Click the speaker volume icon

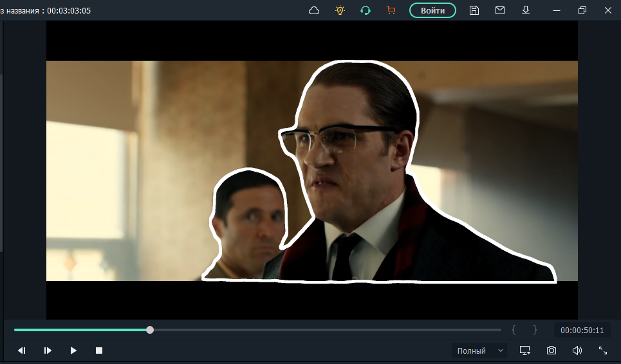[x=577, y=350]
